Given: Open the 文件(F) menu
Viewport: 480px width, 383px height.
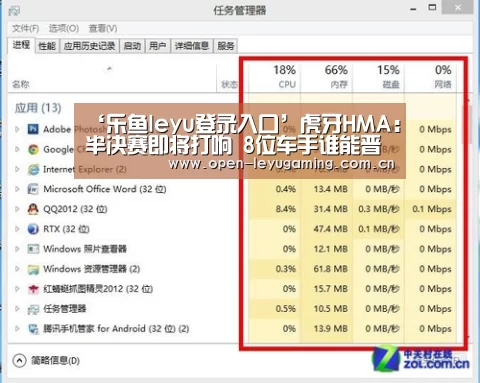Looking at the screenshot, I should pyautogui.click(x=26, y=29).
